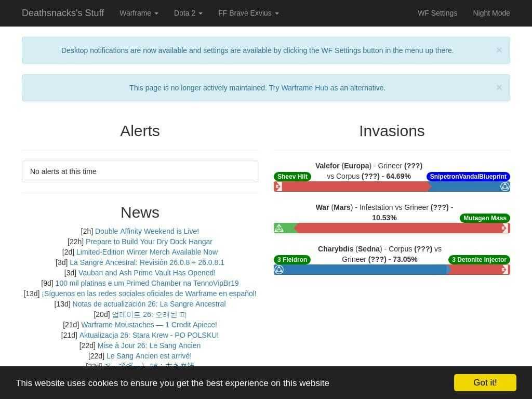Click the Grineer icon on Charybdis invasion bar

pyautogui.click(x=505, y=270)
